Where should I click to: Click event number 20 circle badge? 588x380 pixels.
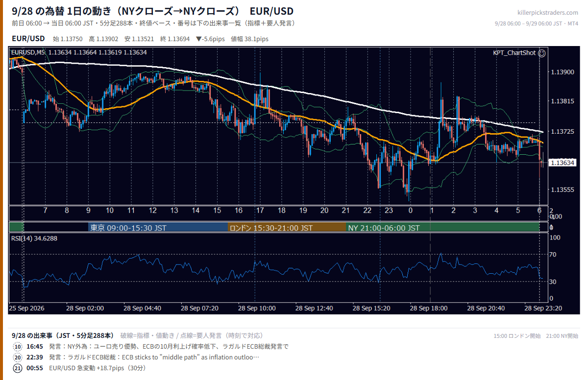(x=18, y=357)
